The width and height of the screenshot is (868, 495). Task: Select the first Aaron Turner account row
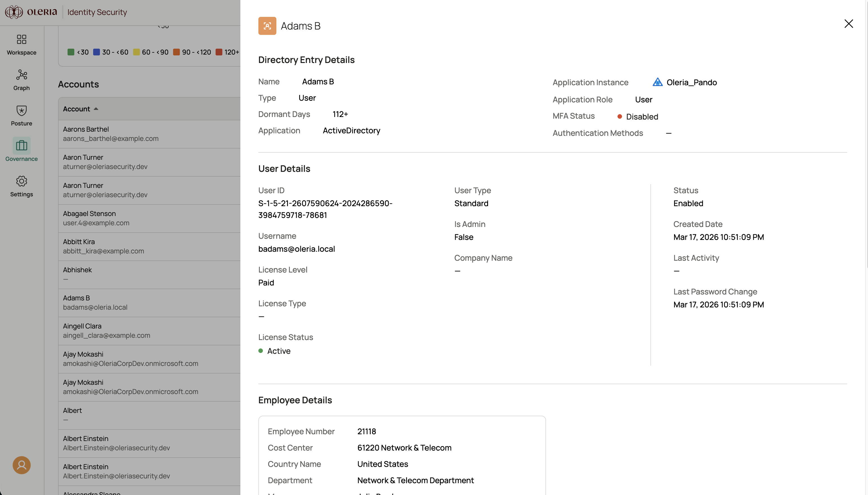click(149, 162)
